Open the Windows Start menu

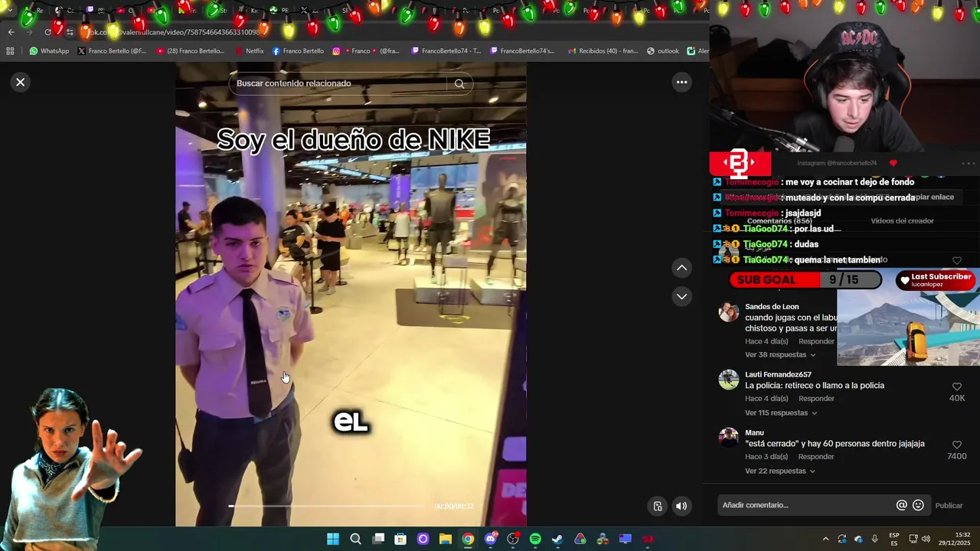pyautogui.click(x=333, y=540)
